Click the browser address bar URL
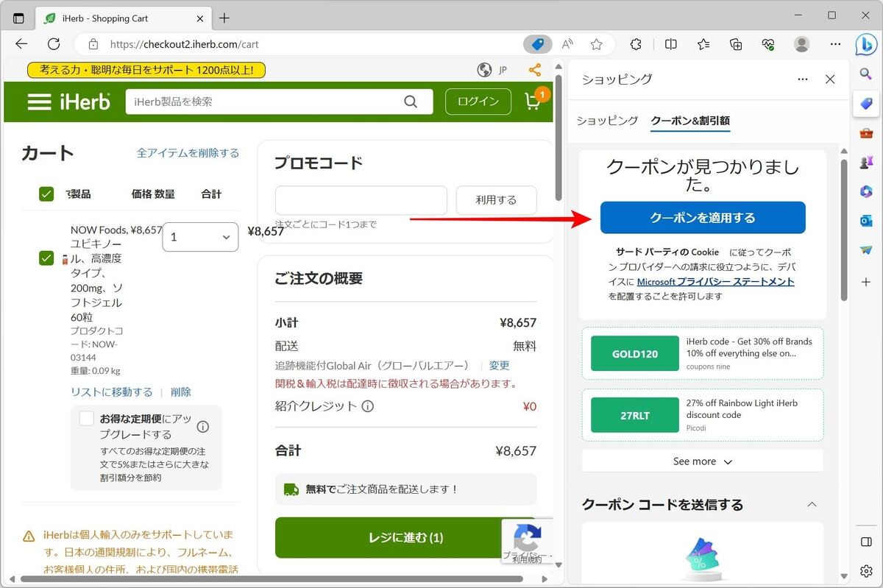 [184, 44]
